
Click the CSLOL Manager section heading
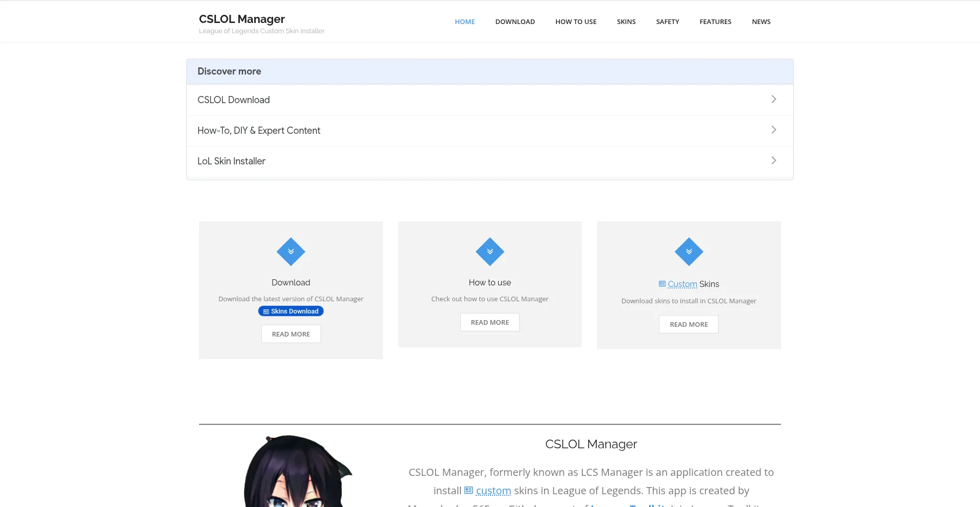[591, 444]
